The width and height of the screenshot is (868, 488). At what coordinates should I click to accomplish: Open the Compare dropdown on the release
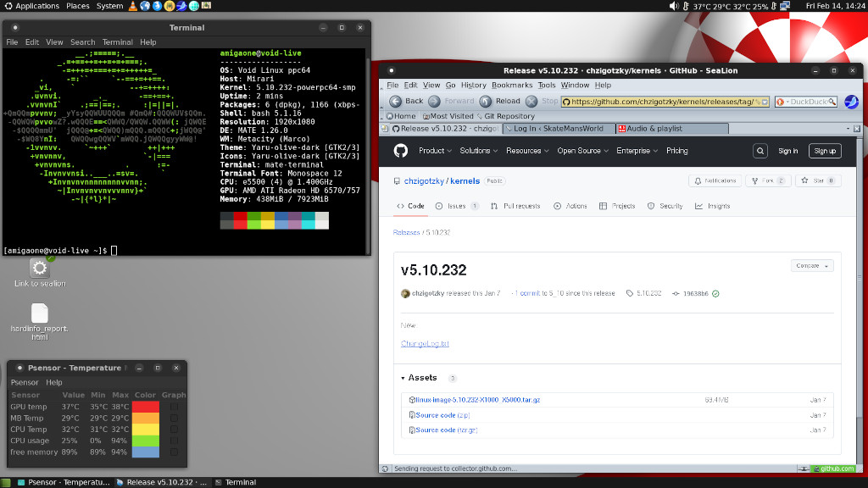click(812, 265)
